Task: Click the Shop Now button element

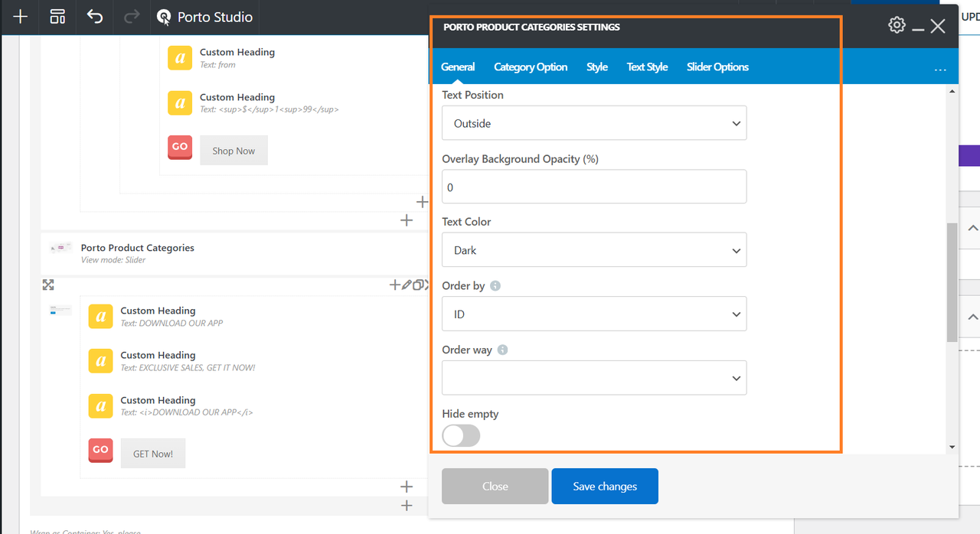Action: coord(234,151)
